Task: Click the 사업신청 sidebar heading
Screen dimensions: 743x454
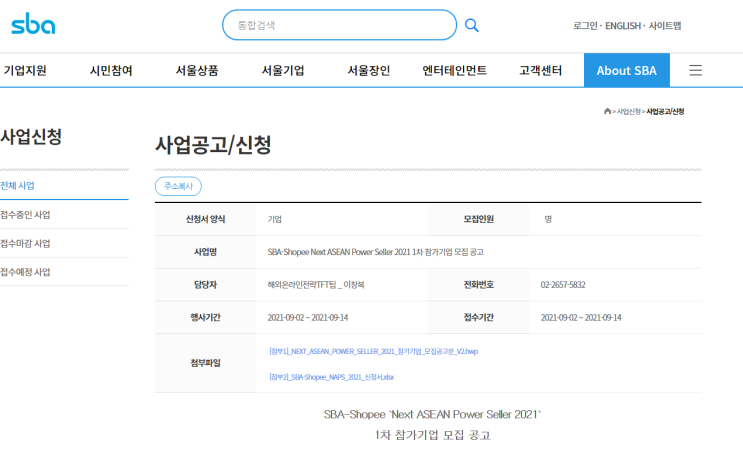Action: click(x=31, y=136)
